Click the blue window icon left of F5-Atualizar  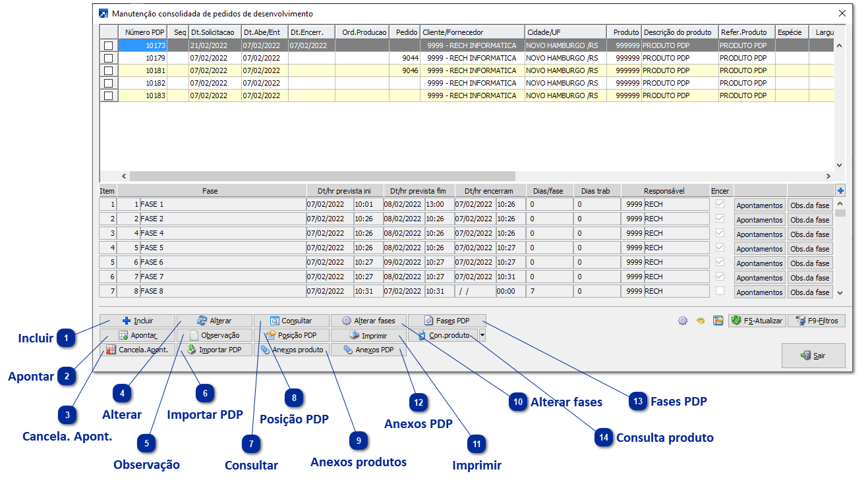(x=718, y=321)
